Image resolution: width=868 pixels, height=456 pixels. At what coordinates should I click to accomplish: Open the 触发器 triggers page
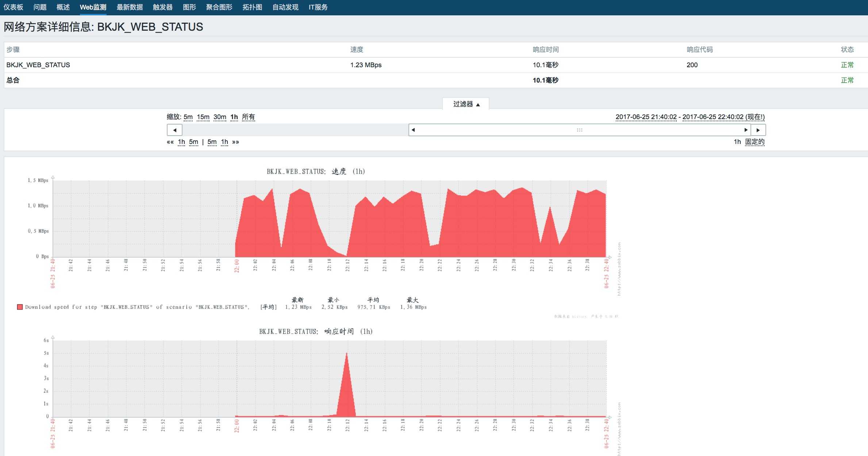click(x=163, y=7)
